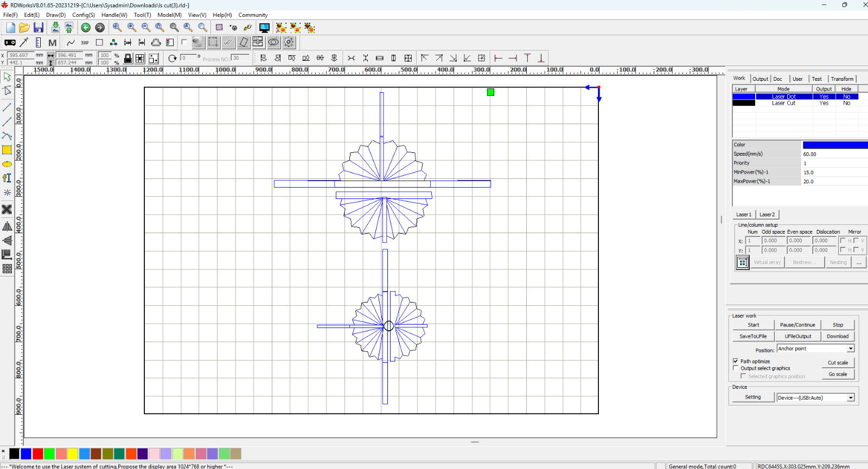Screen dimensions: 868x469
Task: Open the Config menu
Action: click(84, 15)
